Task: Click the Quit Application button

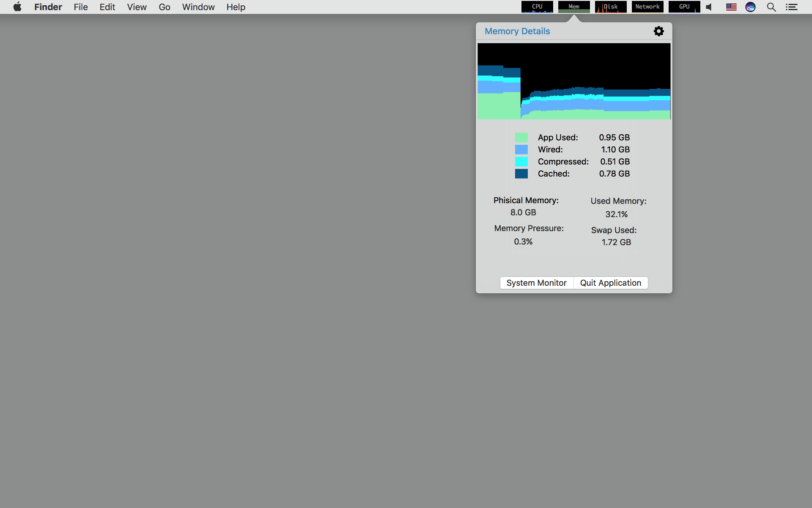Action: pyautogui.click(x=611, y=283)
